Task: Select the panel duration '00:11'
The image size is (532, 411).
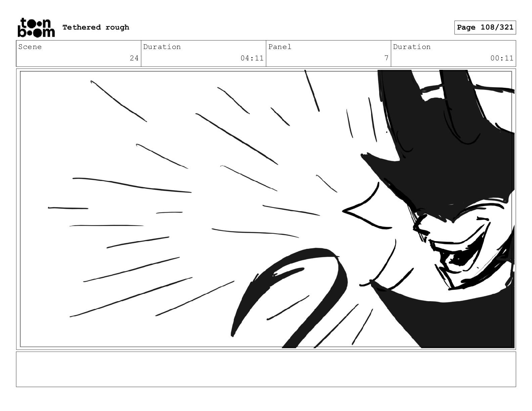Action: 502,58
